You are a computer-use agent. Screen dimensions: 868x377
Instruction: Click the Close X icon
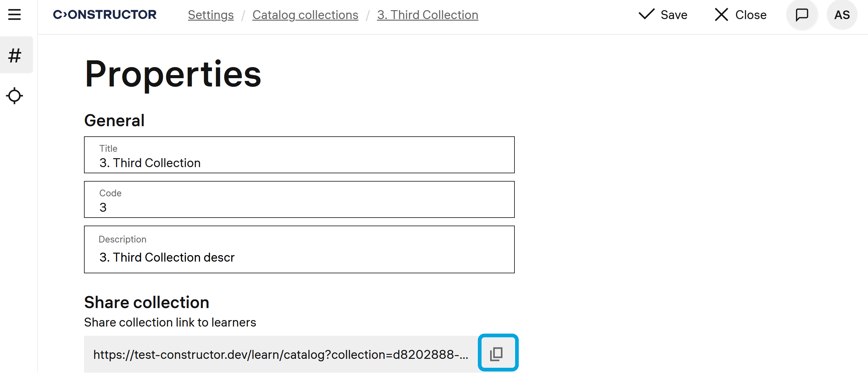(x=721, y=15)
